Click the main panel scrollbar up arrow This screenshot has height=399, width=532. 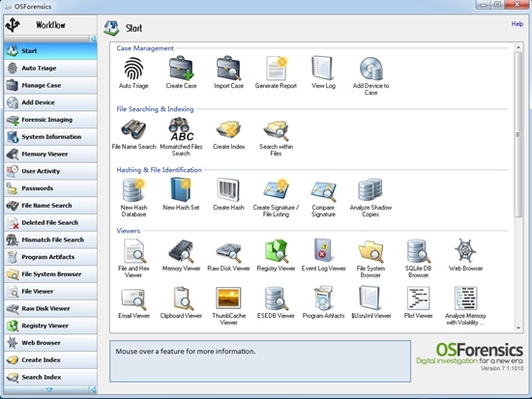[x=518, y=47]
